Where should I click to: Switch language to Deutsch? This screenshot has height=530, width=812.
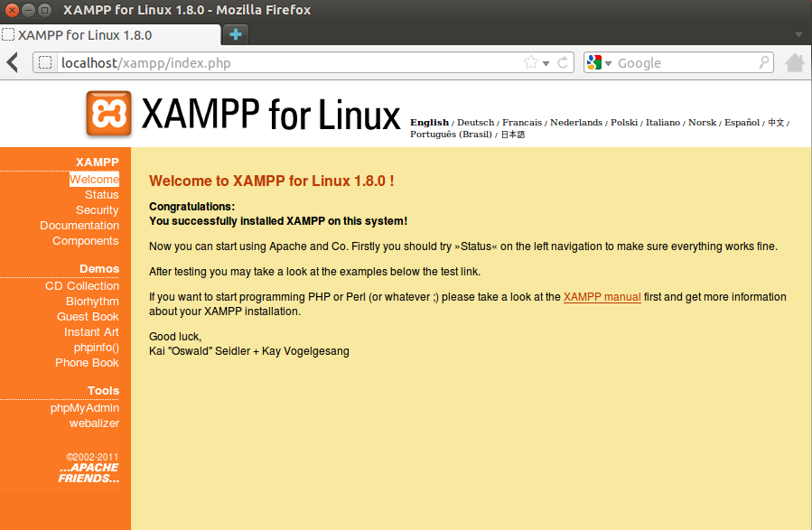tap(475, 122)
